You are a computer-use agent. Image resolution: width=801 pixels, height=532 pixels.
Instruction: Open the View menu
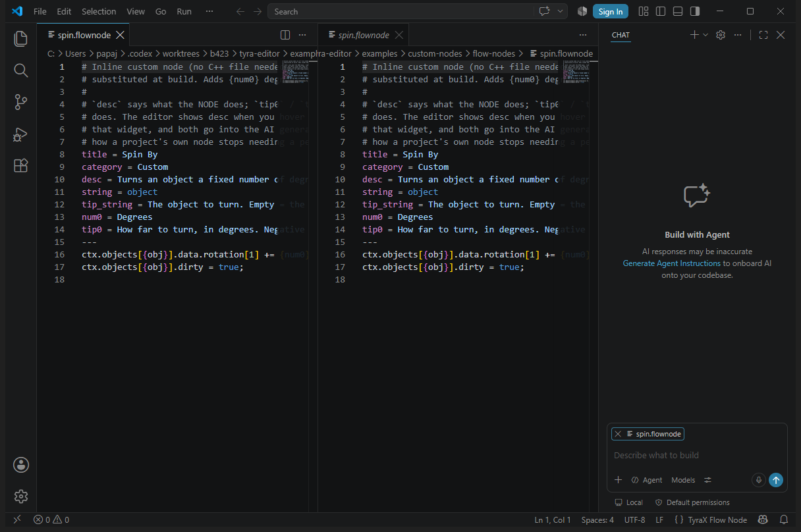coord(136,11)
